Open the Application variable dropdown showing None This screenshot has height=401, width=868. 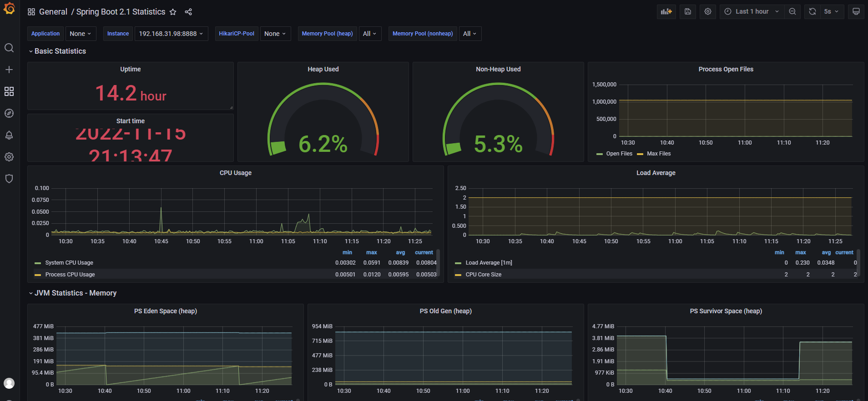coord(81,34)
